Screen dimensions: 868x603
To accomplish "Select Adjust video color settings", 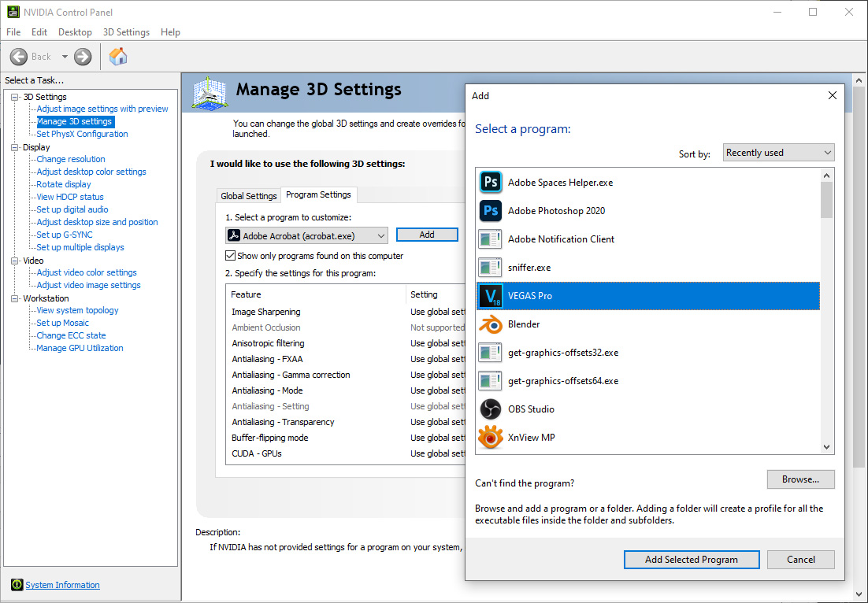I will [x=87, y=272].
